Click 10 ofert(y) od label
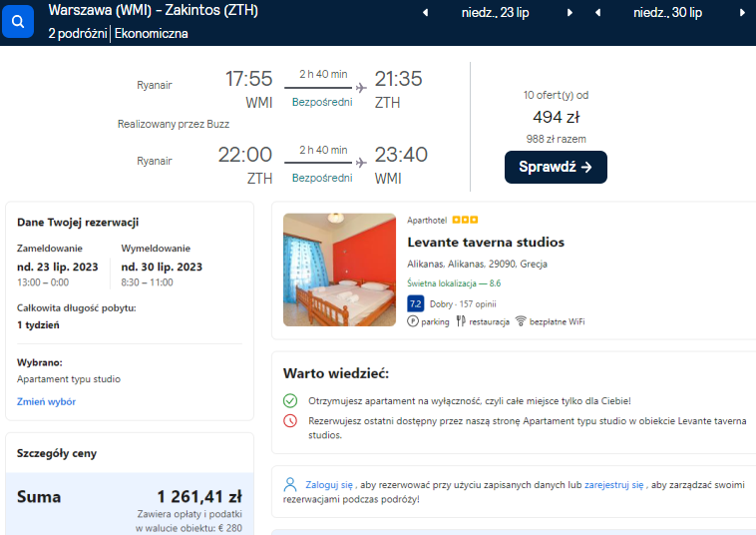 (x=556, y=95)
